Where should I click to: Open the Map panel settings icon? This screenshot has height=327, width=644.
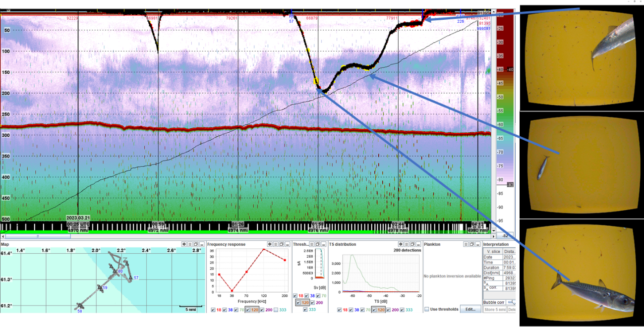pyautogui.click(x=183, y=244)
